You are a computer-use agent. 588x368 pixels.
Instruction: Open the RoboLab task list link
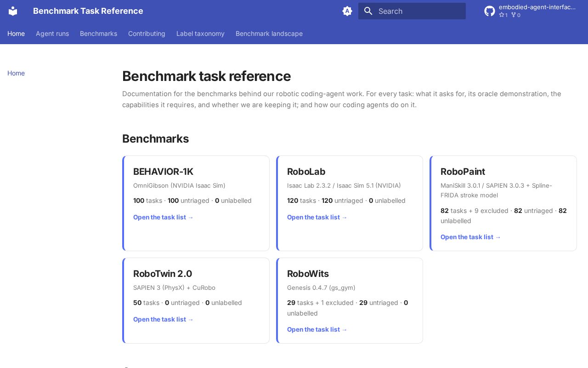tap(317, 217)
